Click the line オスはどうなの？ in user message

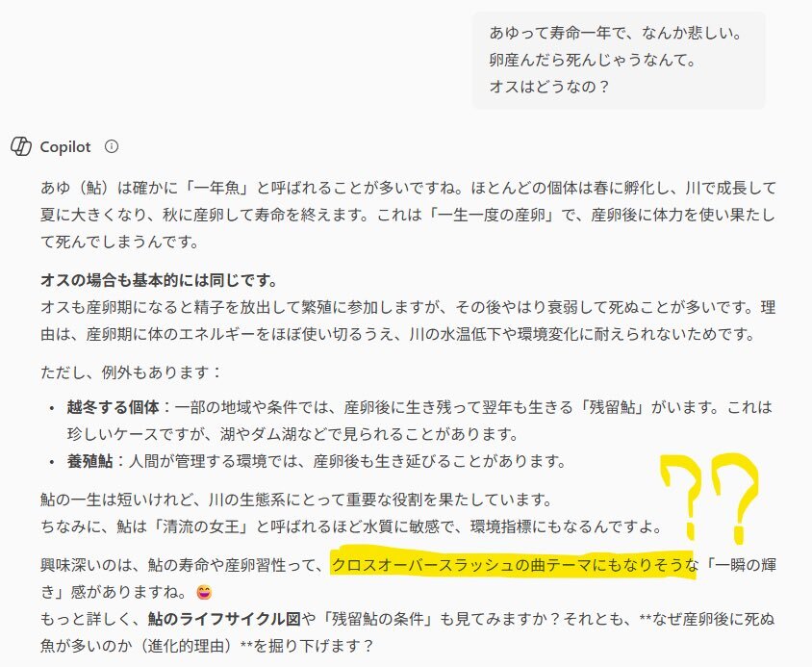pos(550,87)
